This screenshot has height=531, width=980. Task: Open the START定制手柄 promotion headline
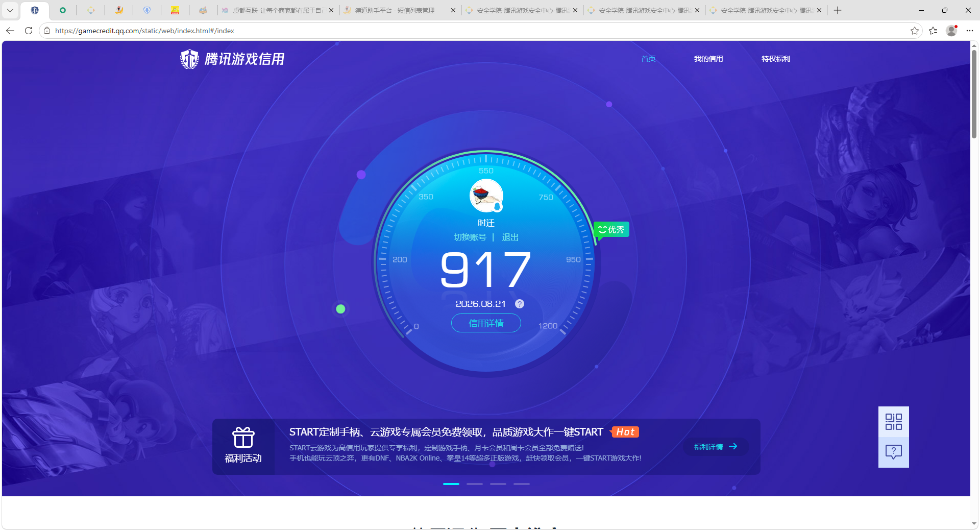pos(446,432)
